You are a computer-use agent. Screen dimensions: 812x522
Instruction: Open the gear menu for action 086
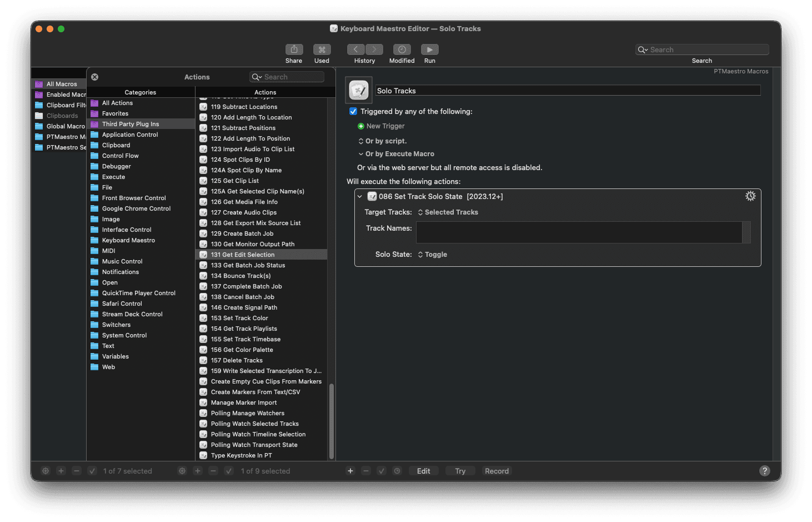[x=750, y=196]
